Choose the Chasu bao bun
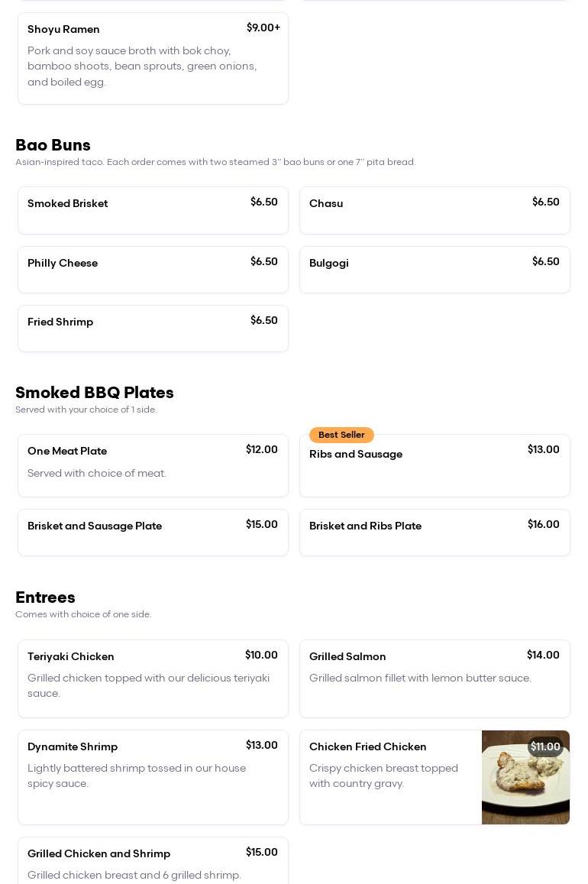 point(435,210)
